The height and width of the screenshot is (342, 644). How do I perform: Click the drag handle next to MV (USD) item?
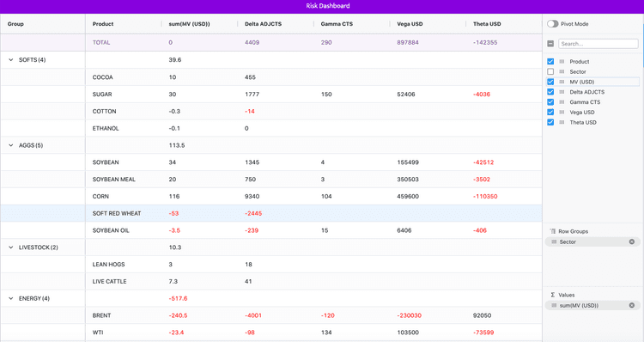pos(562,82)
